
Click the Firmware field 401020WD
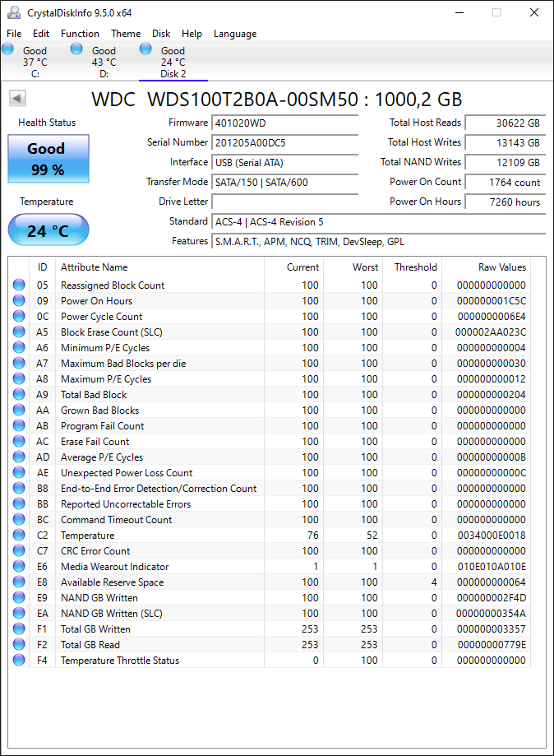(x=284, y=123)
